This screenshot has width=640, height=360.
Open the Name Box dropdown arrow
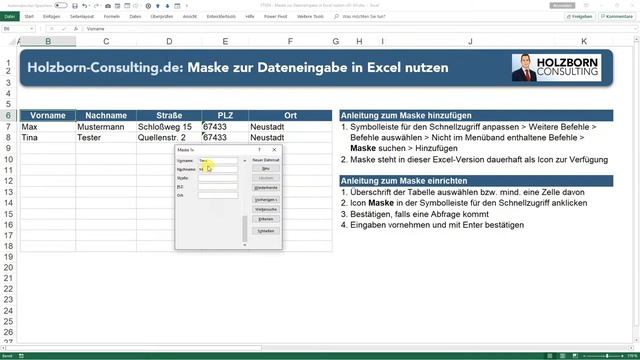pyautogui.click(x=31, y=29)
